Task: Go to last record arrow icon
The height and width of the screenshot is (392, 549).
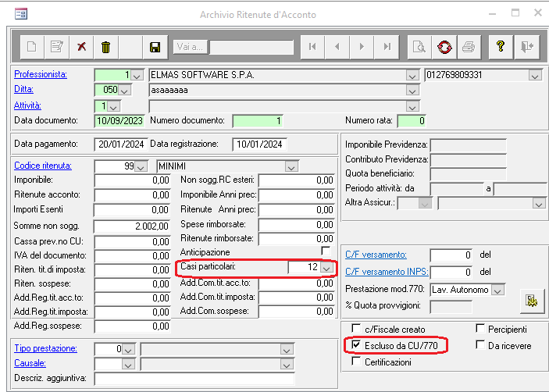Action: (x=387, y=47)
